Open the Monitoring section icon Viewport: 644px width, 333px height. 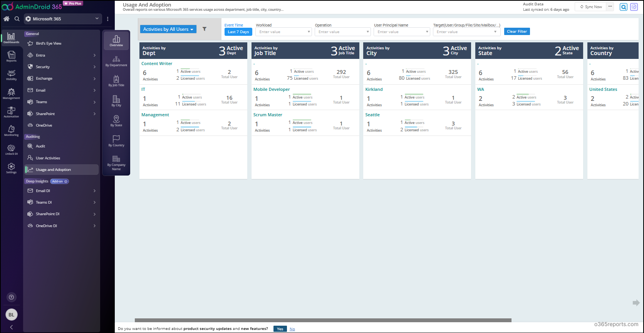pos(11,131)
